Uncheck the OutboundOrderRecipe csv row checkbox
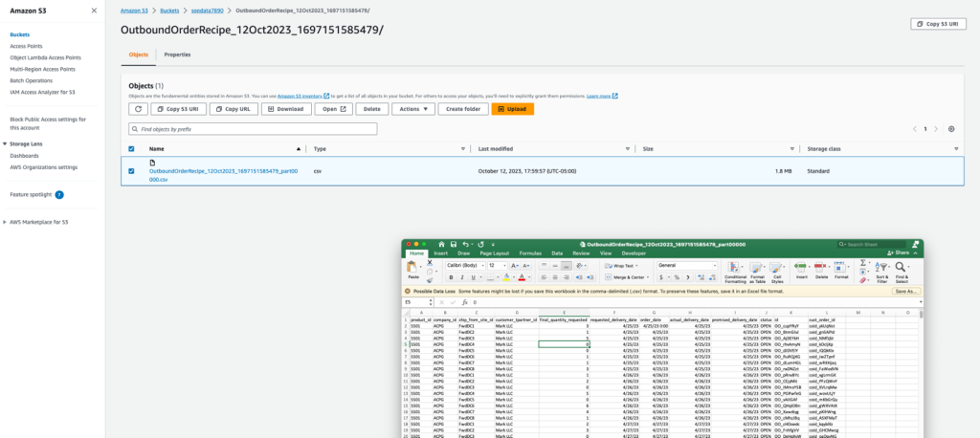 pos(132,172)
